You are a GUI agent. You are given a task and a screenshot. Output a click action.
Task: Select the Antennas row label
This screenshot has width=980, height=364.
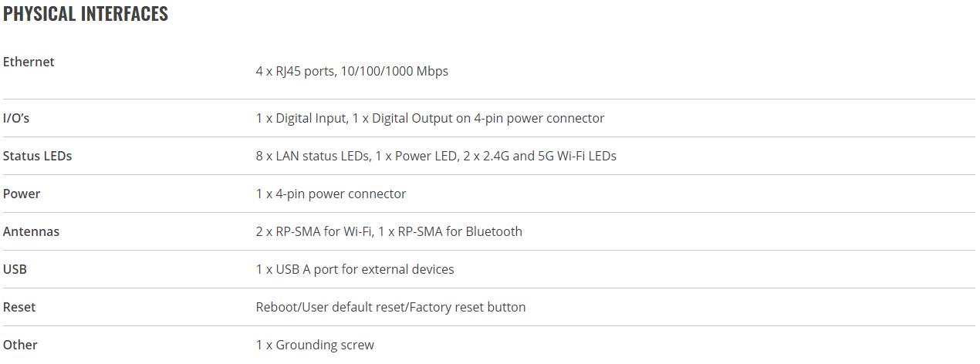click(x=31, y=231)
